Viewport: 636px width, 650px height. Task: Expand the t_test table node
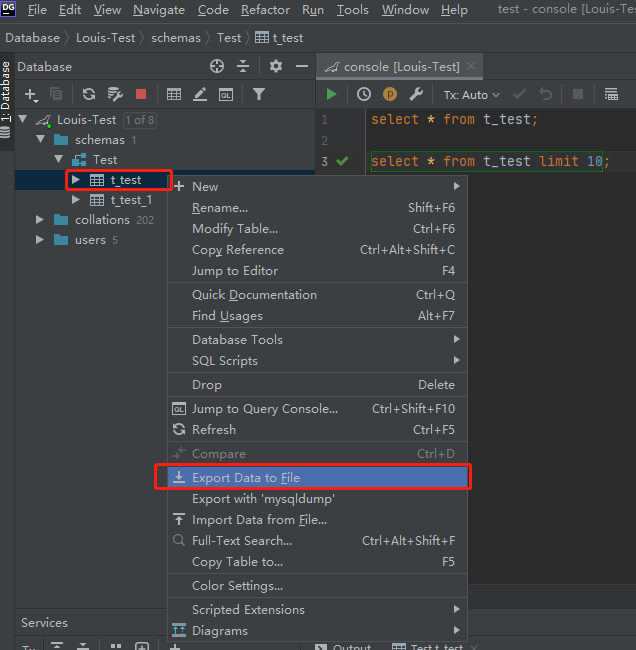(x=76, y=179)
